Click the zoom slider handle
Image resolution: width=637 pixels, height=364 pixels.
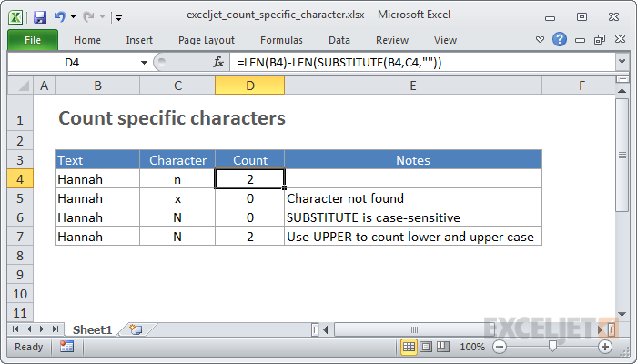(552, 347)
